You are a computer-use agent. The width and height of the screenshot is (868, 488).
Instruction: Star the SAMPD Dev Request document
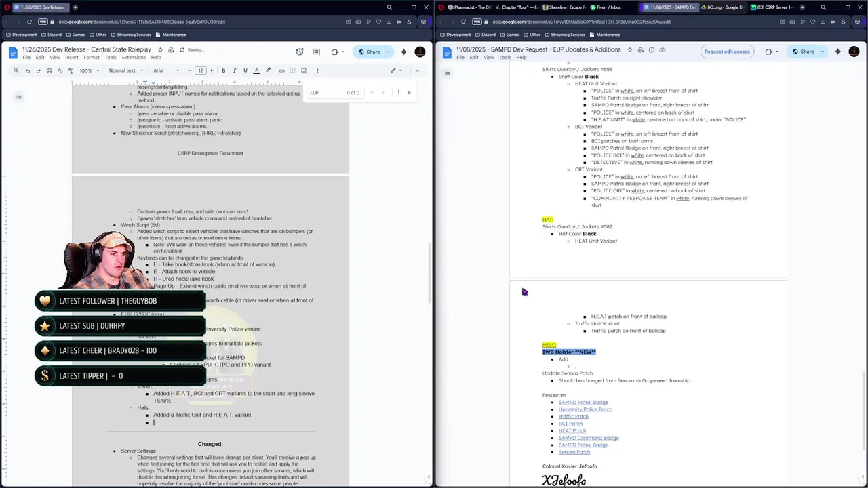(630, 50)
